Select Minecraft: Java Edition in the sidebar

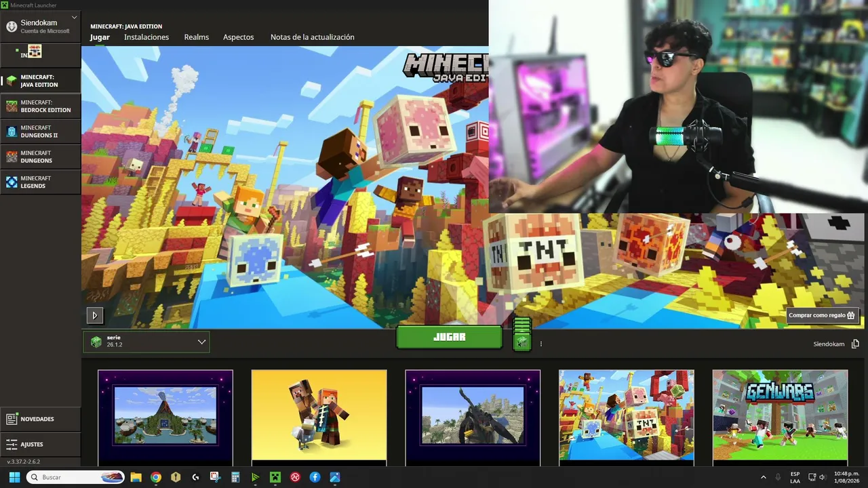click(x=41, y=81)
